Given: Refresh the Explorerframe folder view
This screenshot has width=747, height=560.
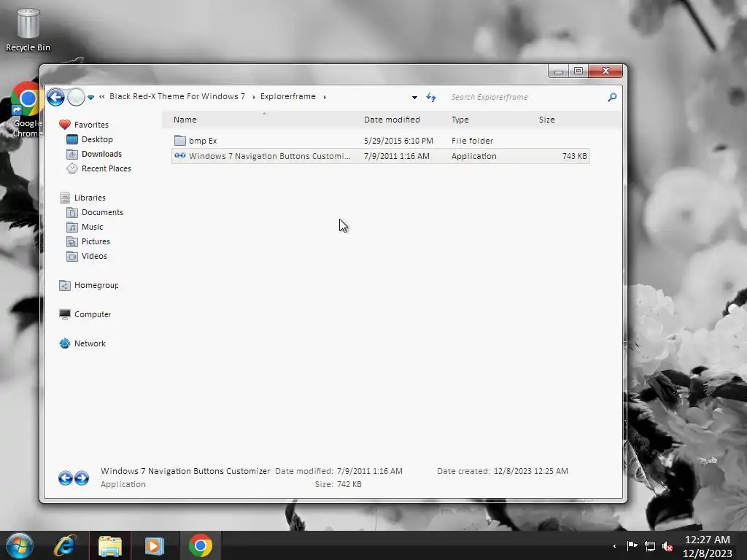Looking at the screenshot, I should 431,97.
